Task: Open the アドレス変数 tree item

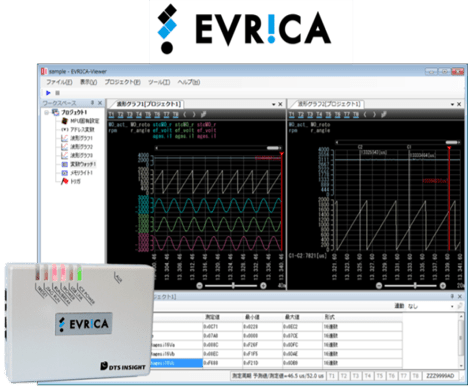Action: (78, 129)
